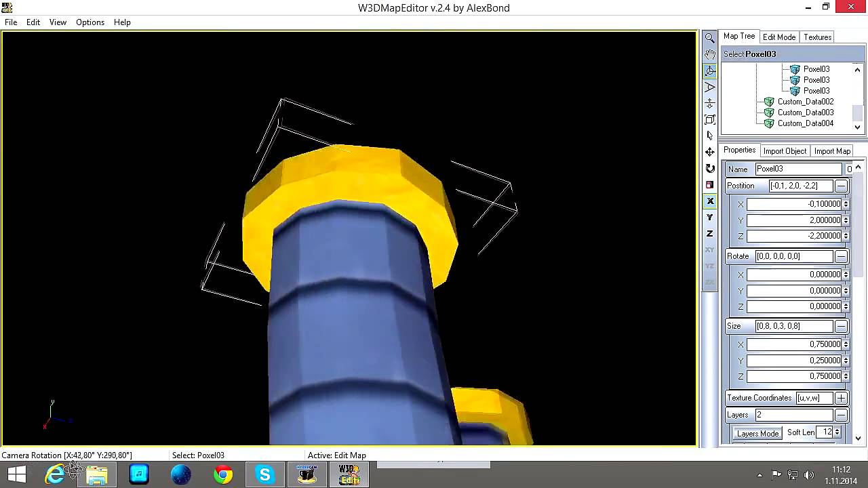Click the Custom_Data003 green cube icon
Screen dimensions: 868x488
pyautogui.click(x=769, y=113)
